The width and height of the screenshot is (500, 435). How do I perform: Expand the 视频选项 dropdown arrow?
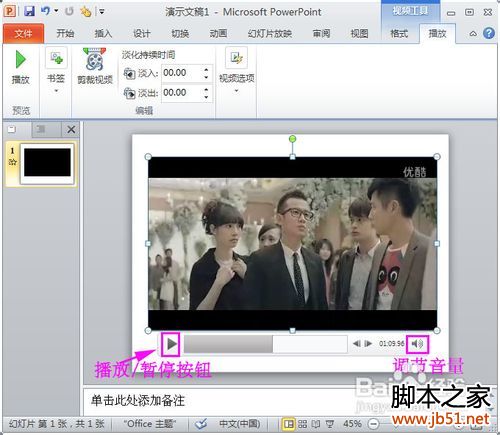click(236, 91)
